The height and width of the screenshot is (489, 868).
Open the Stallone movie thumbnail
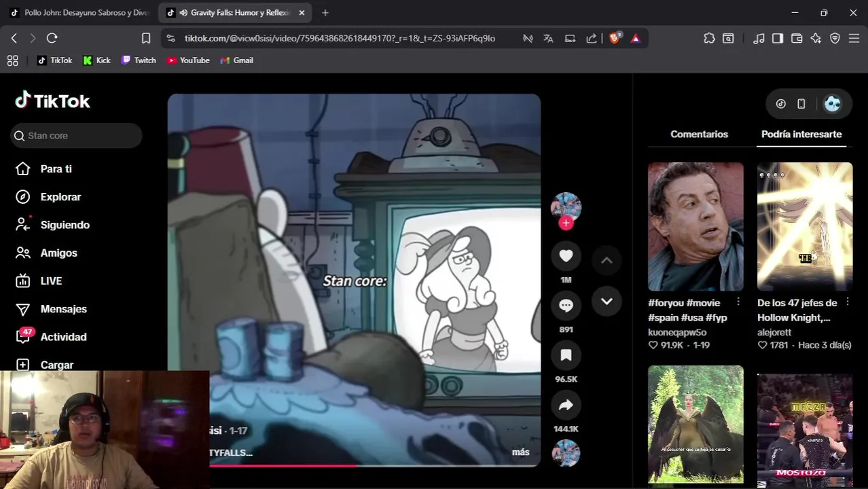click(x=695, y=226)
